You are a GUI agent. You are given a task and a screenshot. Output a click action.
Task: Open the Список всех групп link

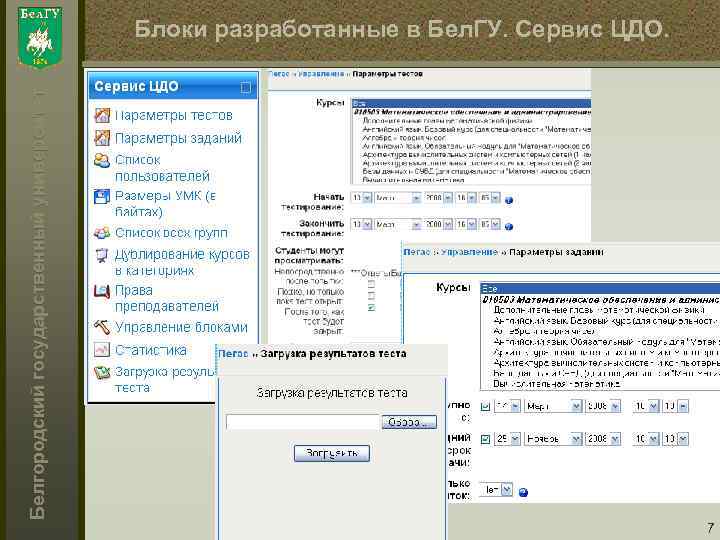[171, 233]
